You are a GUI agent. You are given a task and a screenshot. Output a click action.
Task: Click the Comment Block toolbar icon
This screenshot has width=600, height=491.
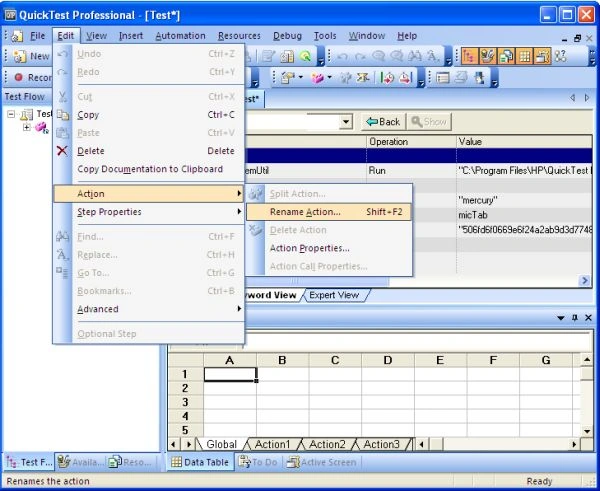click(378, 57)
